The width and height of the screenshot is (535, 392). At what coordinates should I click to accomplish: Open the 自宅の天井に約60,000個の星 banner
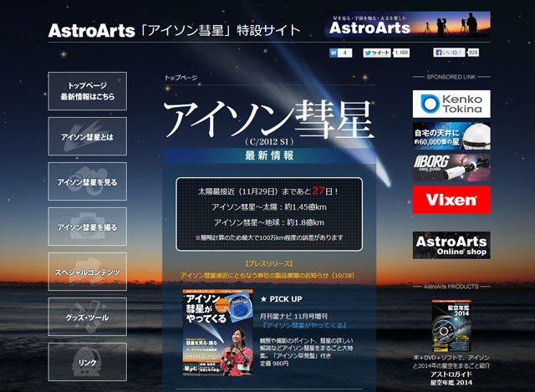[451, 135]
